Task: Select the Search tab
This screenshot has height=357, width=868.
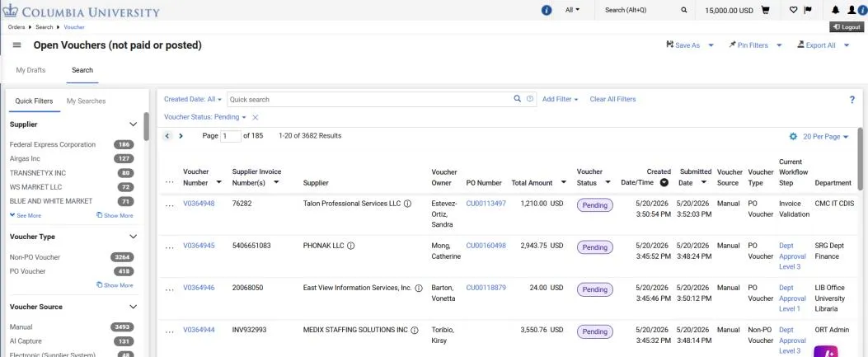Action: 82,70
